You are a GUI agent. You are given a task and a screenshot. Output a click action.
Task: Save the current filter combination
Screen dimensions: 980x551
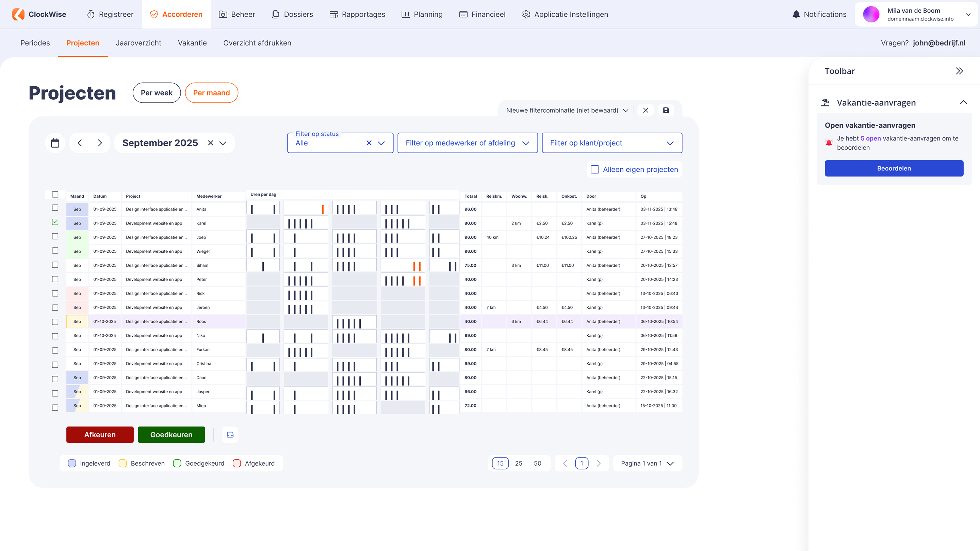tap(666, 110)
